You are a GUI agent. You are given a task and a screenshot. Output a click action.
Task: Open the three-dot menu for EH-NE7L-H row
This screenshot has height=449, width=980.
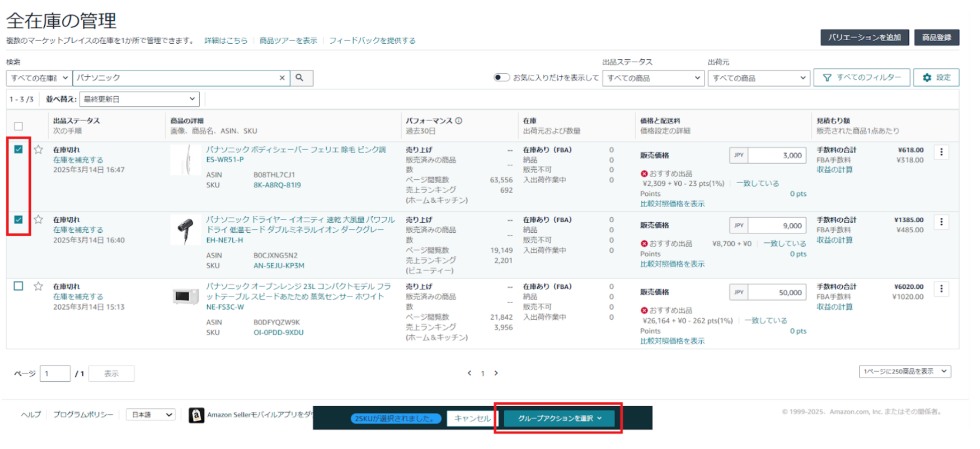click(941, 222)
